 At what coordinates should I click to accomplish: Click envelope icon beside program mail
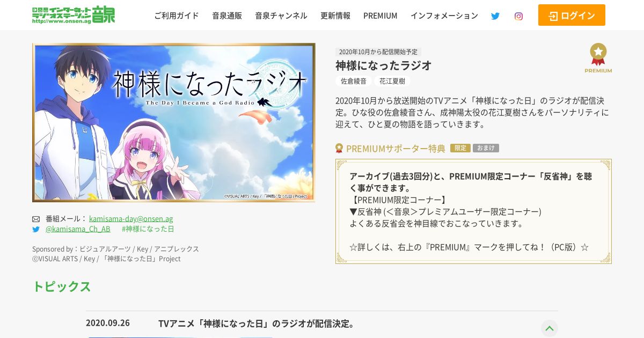pos(36,219)
